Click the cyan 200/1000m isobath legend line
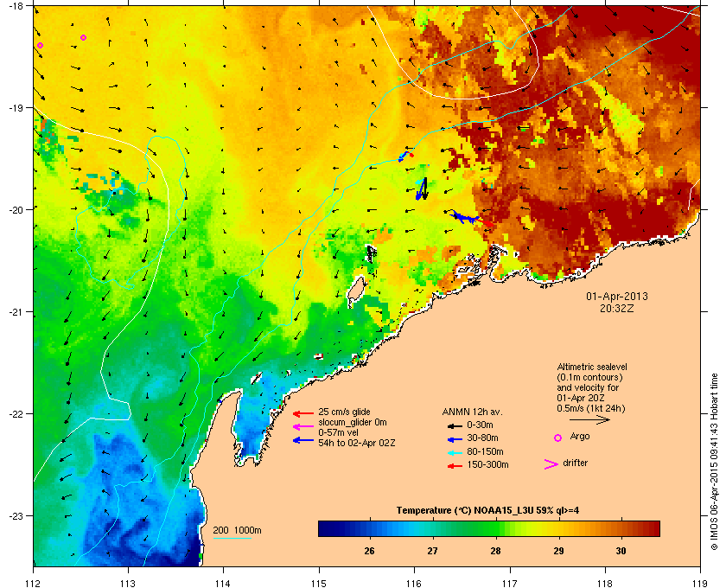The image size is (726, 588). (x=232, y=539)
